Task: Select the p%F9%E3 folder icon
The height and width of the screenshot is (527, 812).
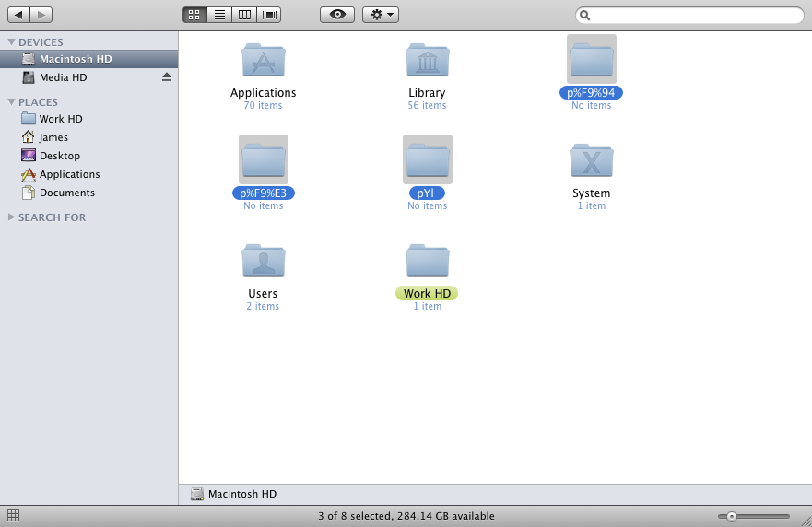Action: coord(264,160)
